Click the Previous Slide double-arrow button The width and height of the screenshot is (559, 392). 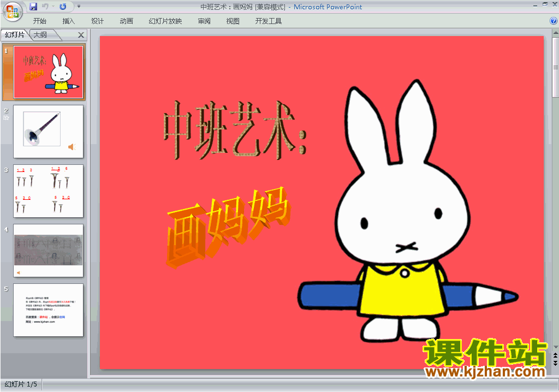coord(555,355)
